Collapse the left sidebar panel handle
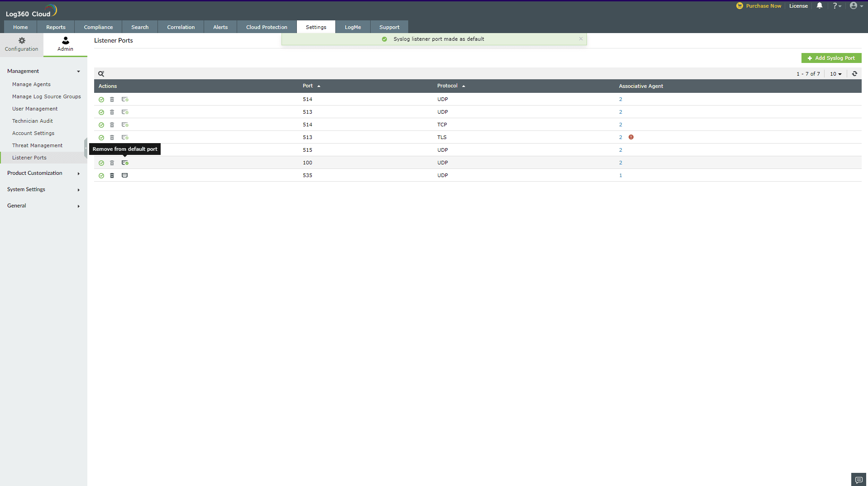The image size is (868, 486). coord(86,149)
